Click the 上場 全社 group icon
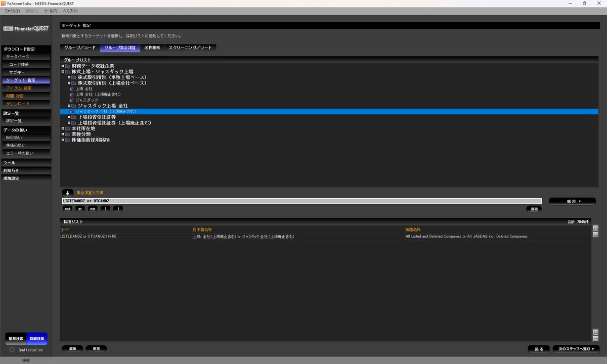Image resolution: width=607 pixels, height=364 pixels. (71, 88)
